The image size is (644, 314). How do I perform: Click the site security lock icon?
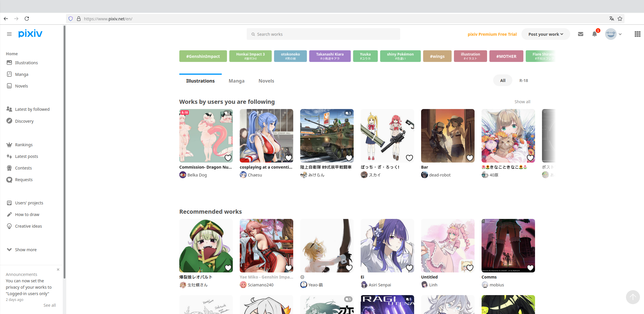click(x=78, y=19)
